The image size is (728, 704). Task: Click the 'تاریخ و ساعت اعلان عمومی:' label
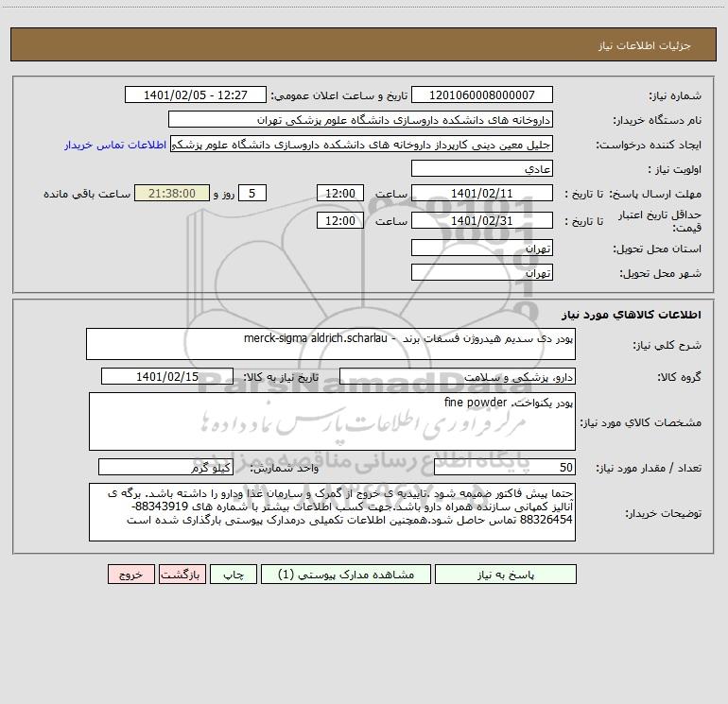coord(339,95)
